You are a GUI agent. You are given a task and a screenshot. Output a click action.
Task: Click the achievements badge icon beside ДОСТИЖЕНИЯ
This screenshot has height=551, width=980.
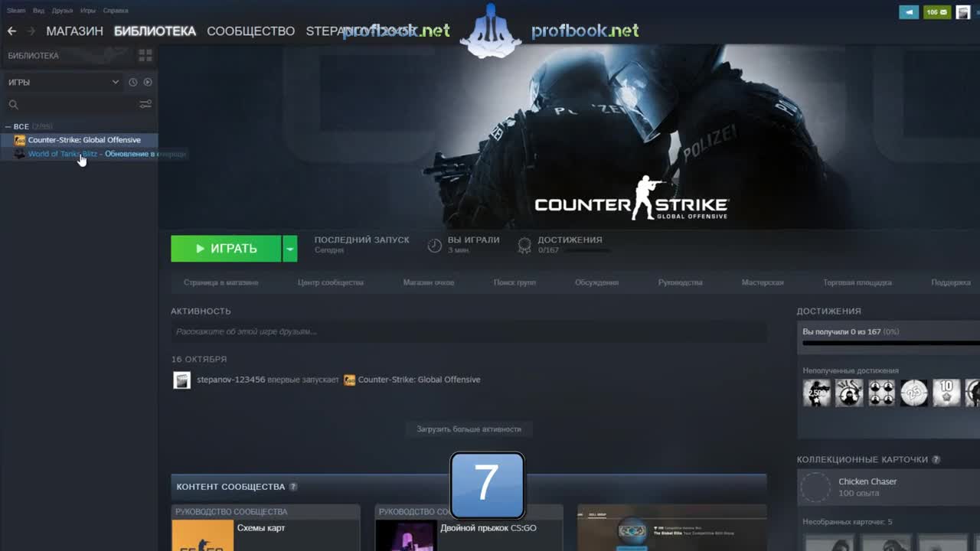pos(524,245)
